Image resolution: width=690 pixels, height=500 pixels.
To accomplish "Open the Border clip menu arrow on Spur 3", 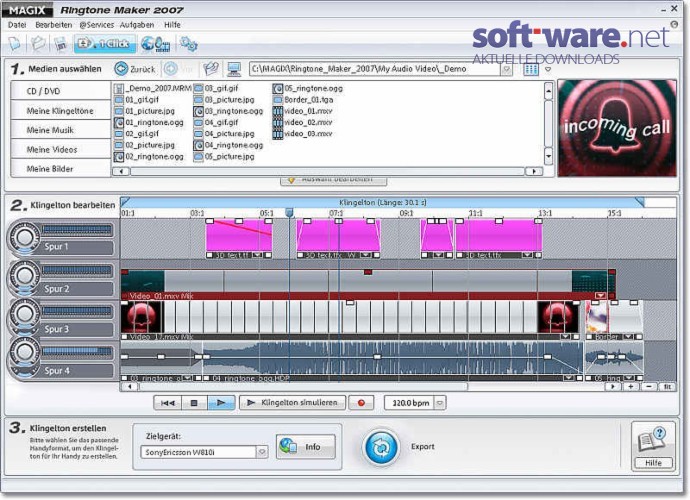I will 628,337.
